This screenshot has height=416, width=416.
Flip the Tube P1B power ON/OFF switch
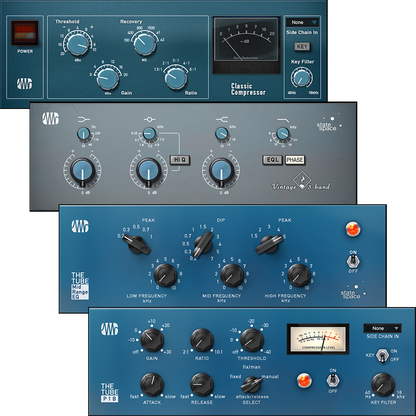tap(333, 380)
